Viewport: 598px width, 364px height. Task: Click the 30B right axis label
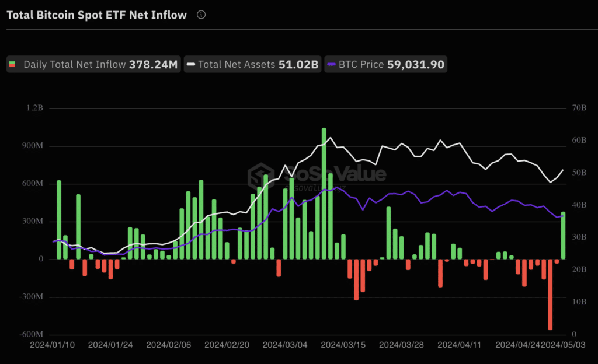(579, 237)
